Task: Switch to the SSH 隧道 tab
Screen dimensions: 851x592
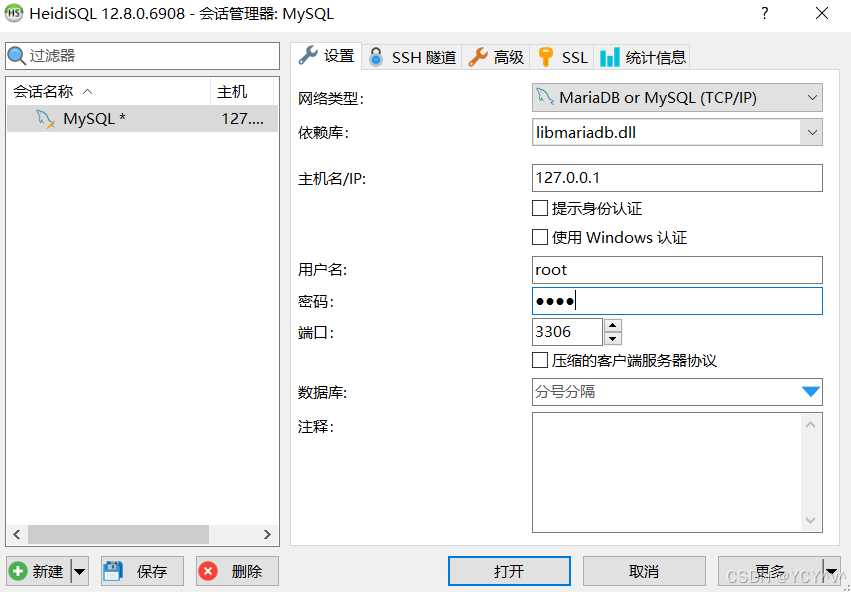Action: click(x=411, y=57)
